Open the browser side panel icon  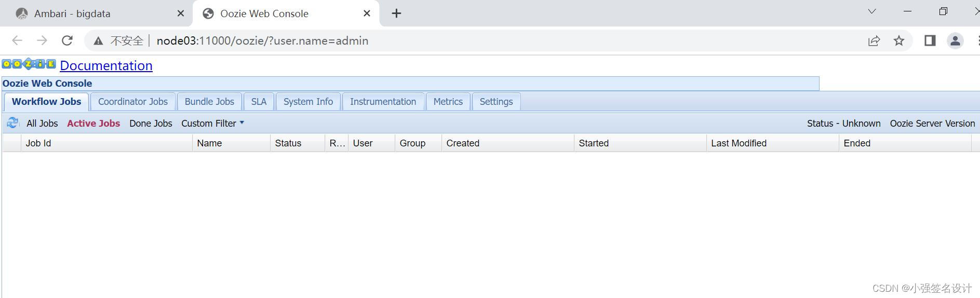[x=930, y=40]
